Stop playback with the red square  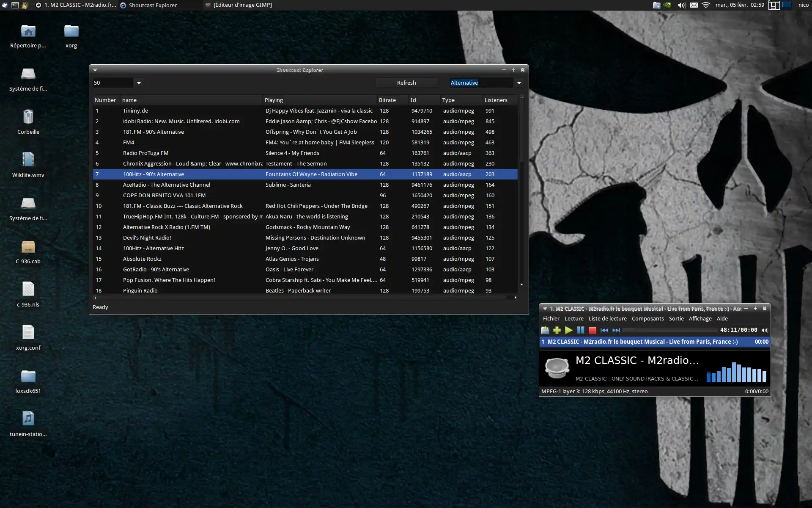click(593, 330)
